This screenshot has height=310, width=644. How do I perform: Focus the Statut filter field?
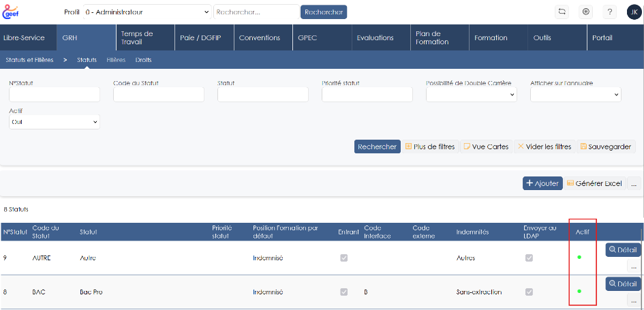click(x=263, y=95)
